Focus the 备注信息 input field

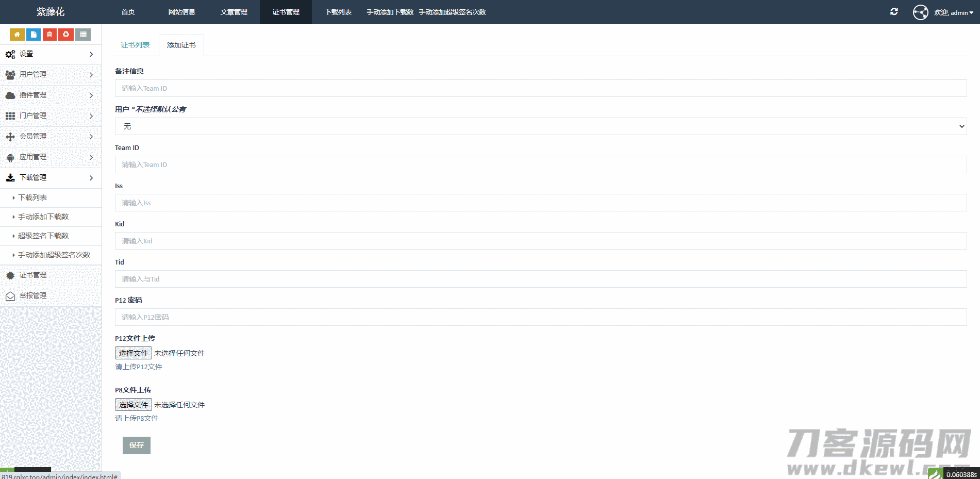[x=541, y=88]
